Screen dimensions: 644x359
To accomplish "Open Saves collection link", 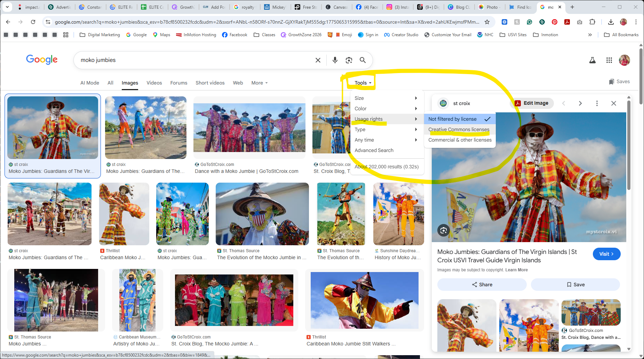I will coord(619,81).
